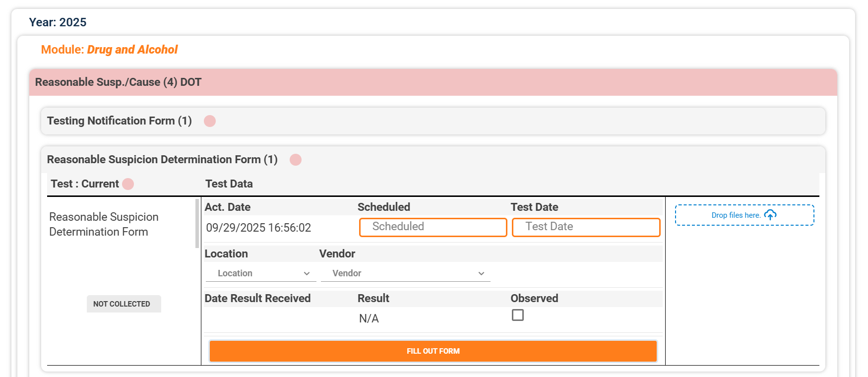Click the test list vertical scrollbar
The image size is (868, 377).
[x=197, y=223]
